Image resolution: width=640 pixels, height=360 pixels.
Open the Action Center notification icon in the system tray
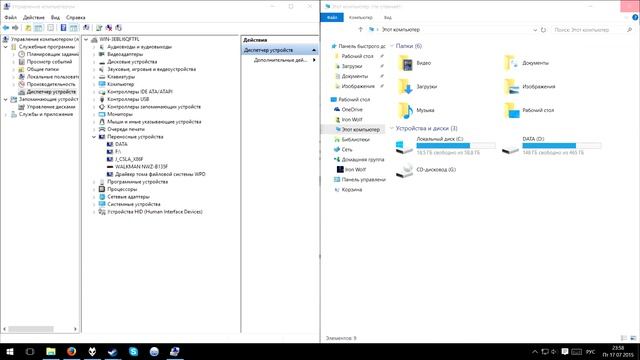coord(564,351)
